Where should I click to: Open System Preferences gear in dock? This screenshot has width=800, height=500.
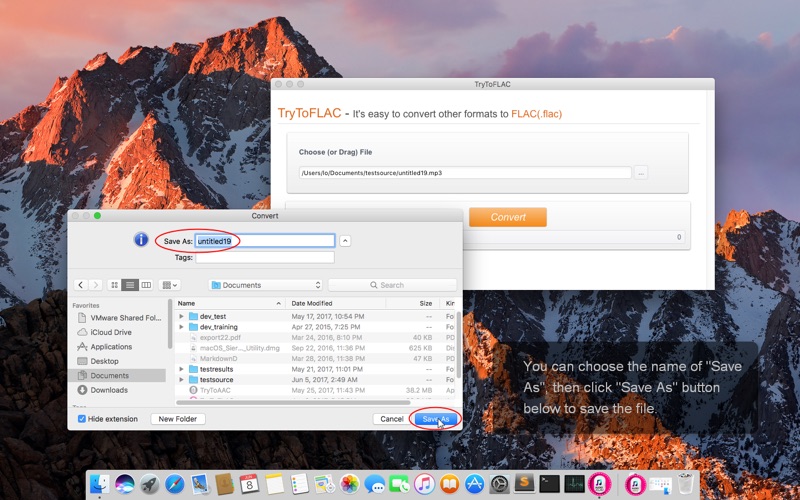tap(499, 483)
